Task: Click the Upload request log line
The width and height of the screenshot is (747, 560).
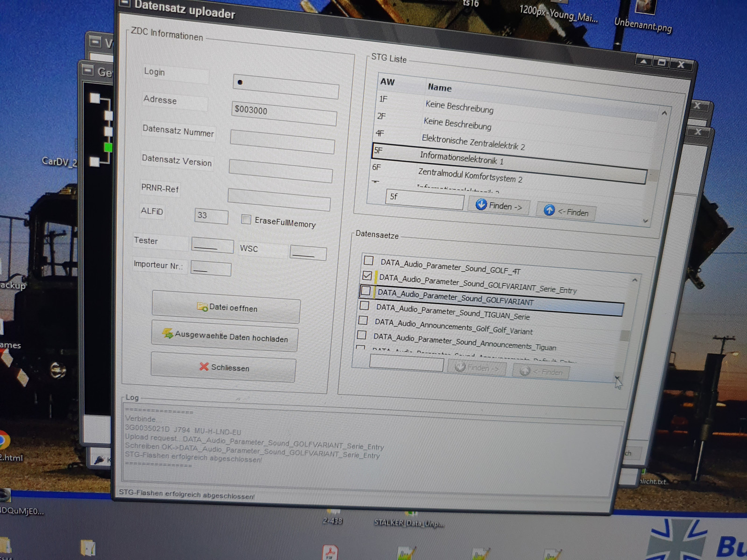Action: tap(254, 442)
